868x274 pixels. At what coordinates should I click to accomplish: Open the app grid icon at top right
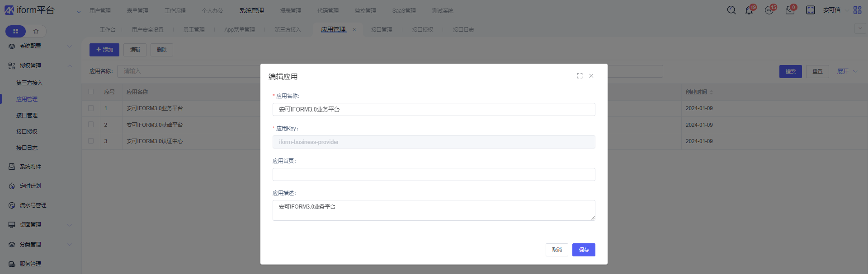click(x=857, y=10)
